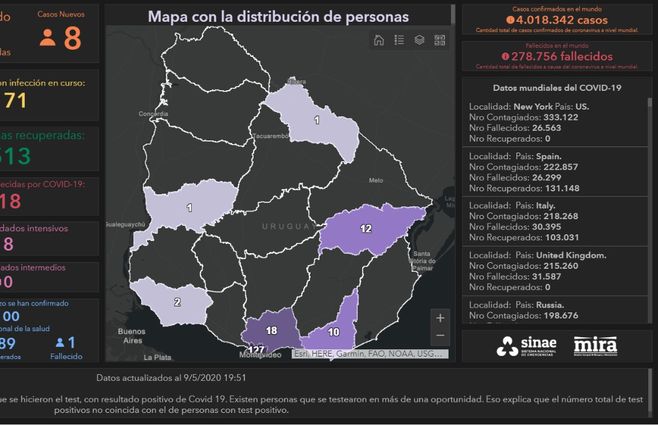Open the map legend list icon
The width and height of the screenshot is (658, 425).
(x=399, y=40)
